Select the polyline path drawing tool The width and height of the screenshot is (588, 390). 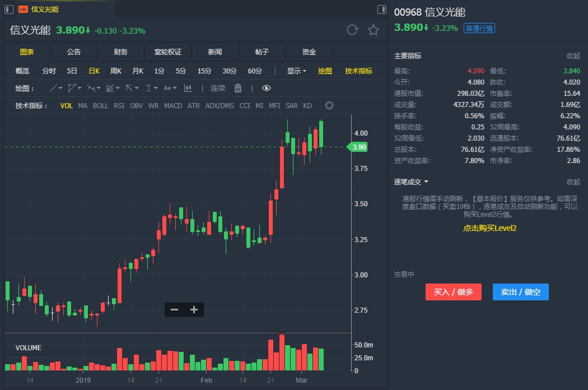[72, 88]
